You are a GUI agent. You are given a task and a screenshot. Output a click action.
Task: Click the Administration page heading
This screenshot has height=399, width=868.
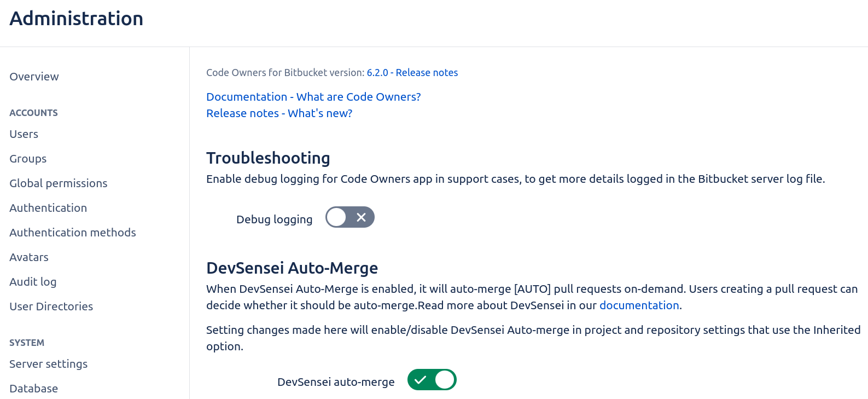point(76,19)
